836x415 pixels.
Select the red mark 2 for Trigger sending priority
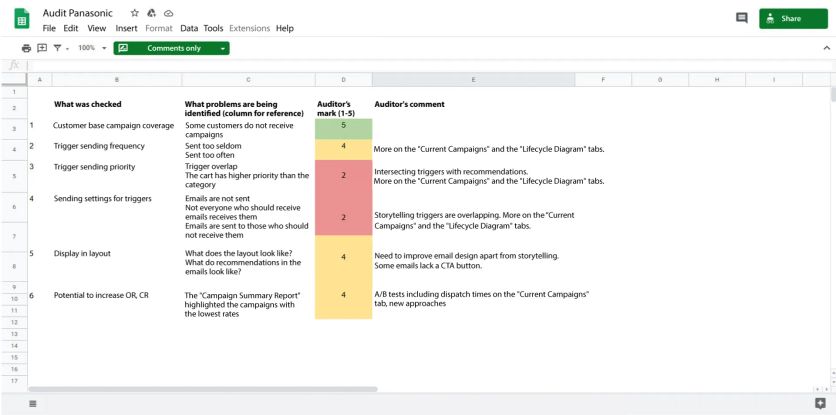(x=343, y=176)
